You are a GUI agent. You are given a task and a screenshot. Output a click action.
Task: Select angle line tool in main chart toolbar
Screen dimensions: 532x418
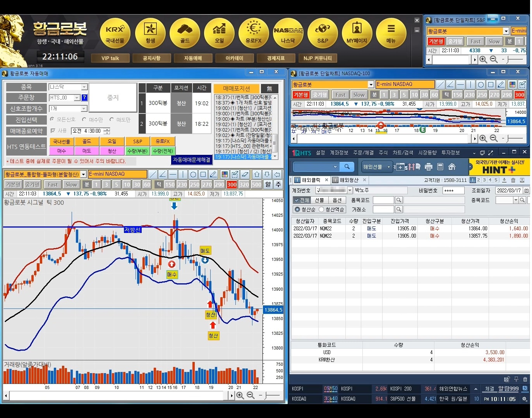pos(163,174)
